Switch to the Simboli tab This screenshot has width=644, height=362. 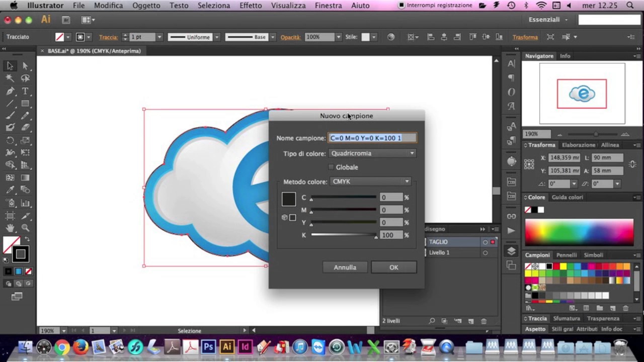[x=594, y=255]
